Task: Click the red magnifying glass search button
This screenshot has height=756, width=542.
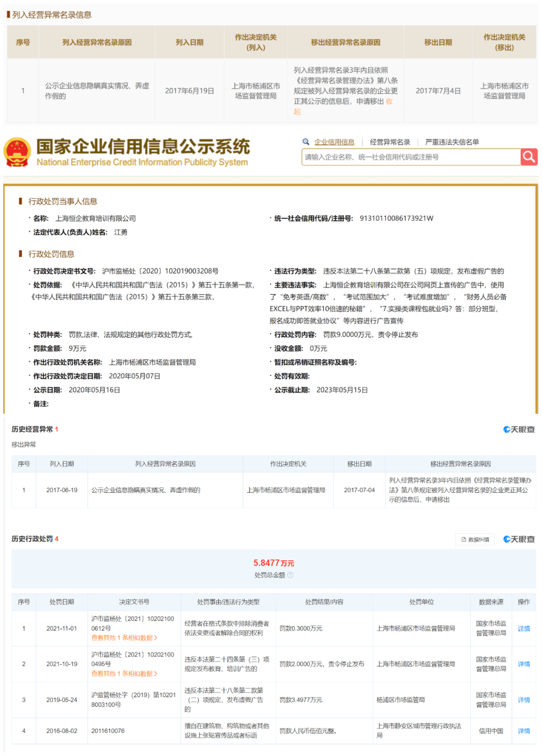Action: [x=527, y=157]
